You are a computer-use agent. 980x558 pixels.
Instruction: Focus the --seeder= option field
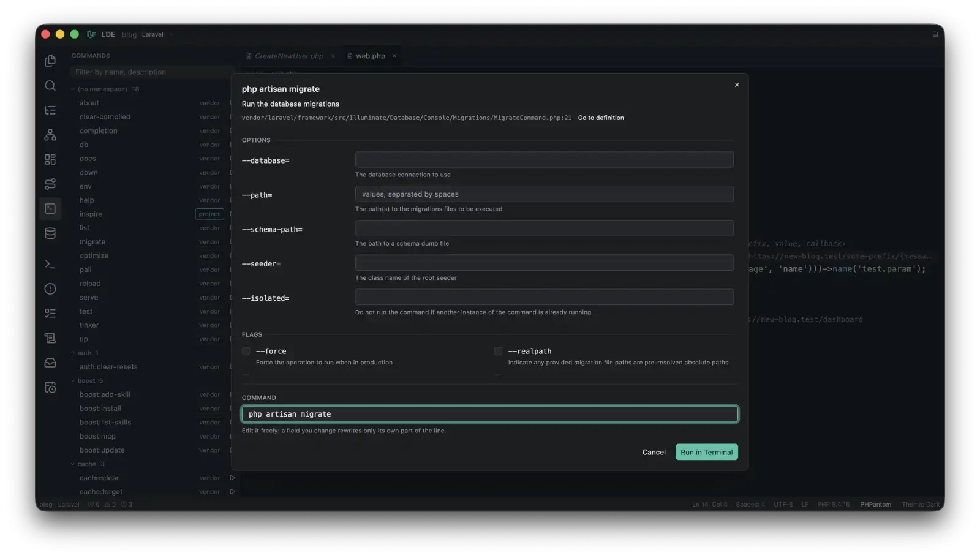coord(544,263)
